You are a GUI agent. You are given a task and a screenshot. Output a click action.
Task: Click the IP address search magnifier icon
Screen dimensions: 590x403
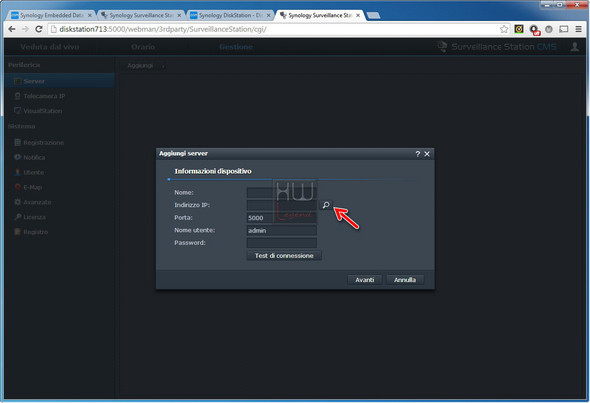[326, 205]
